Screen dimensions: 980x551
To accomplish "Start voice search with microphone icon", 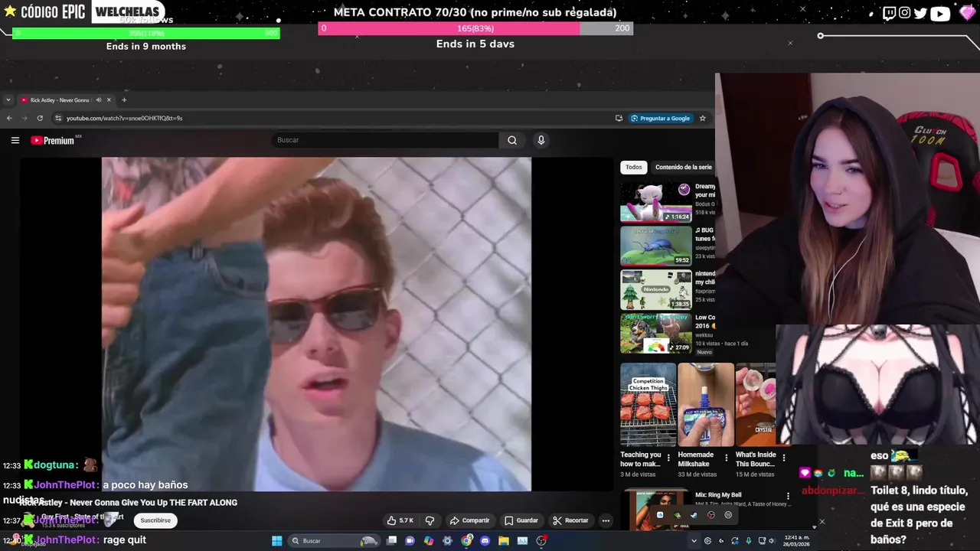I will tap(541, 140).
